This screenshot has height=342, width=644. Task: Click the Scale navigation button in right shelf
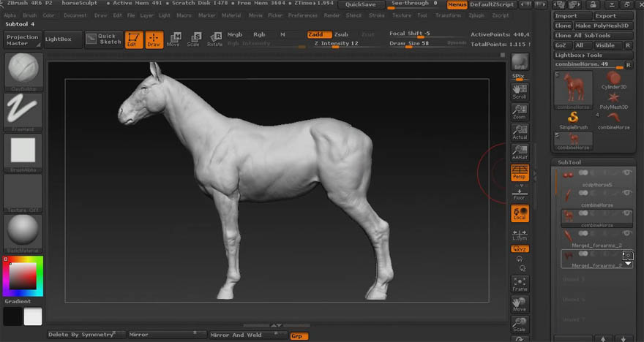520,324
